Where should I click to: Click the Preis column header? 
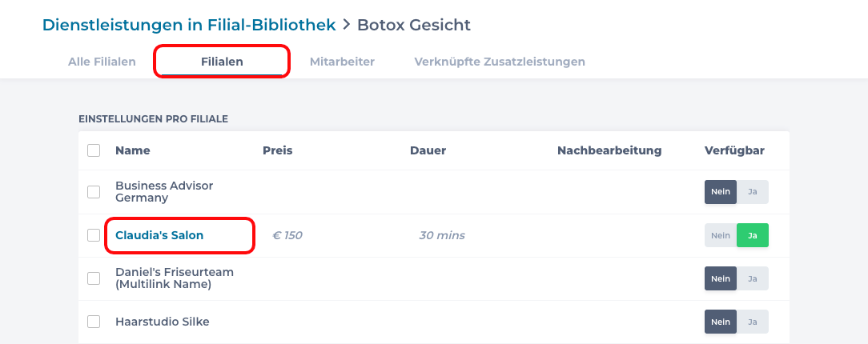pos(277,150)
